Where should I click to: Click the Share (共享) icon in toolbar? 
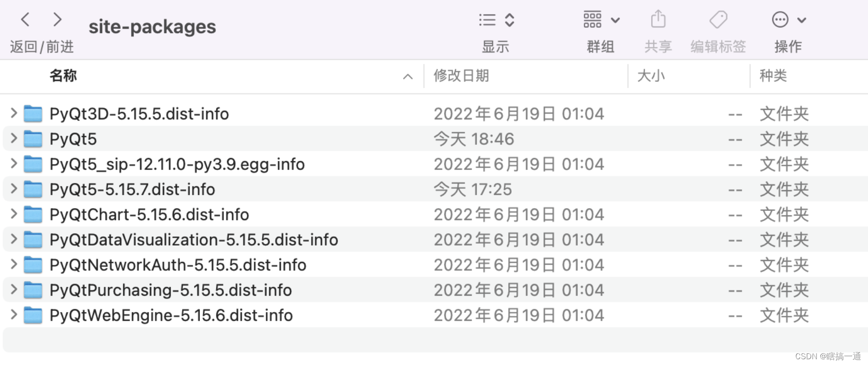coord(657,19)
